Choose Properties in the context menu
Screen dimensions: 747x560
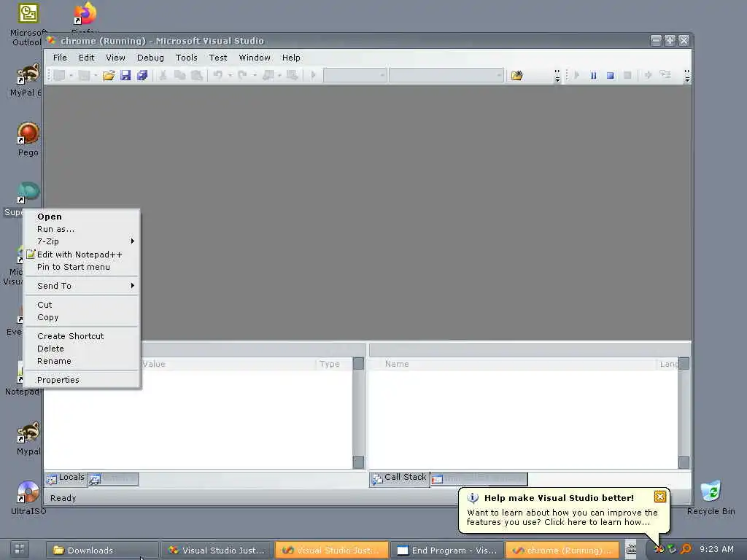tap(82, 380)
